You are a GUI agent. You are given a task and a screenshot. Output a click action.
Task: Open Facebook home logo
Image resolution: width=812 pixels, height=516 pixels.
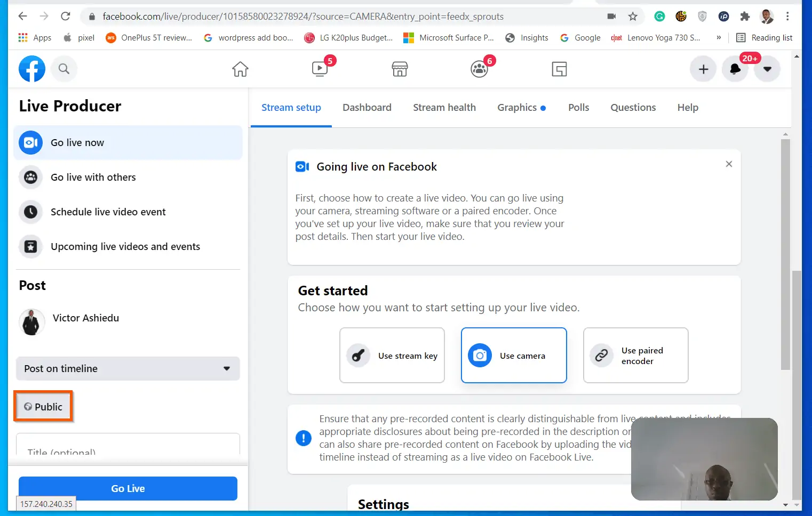click(32, 69)
